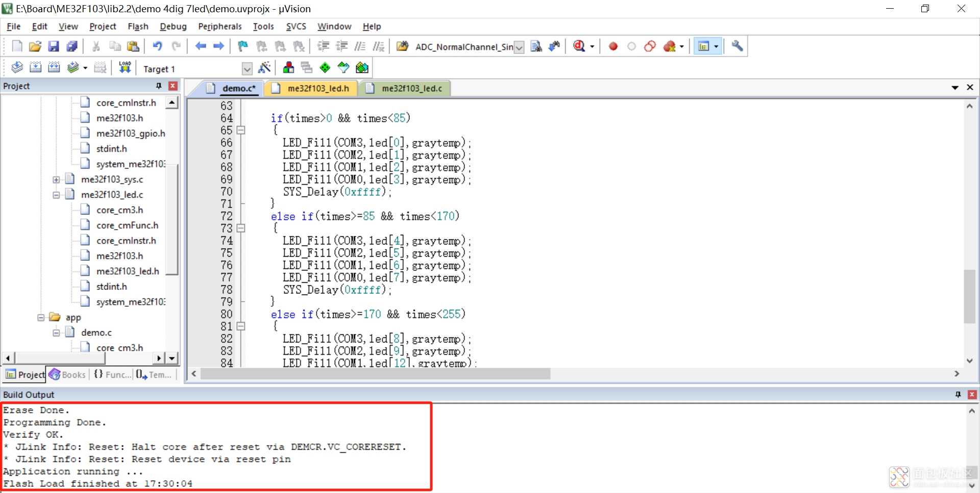Click the Open file folder icon

click(x=35, y=46)
